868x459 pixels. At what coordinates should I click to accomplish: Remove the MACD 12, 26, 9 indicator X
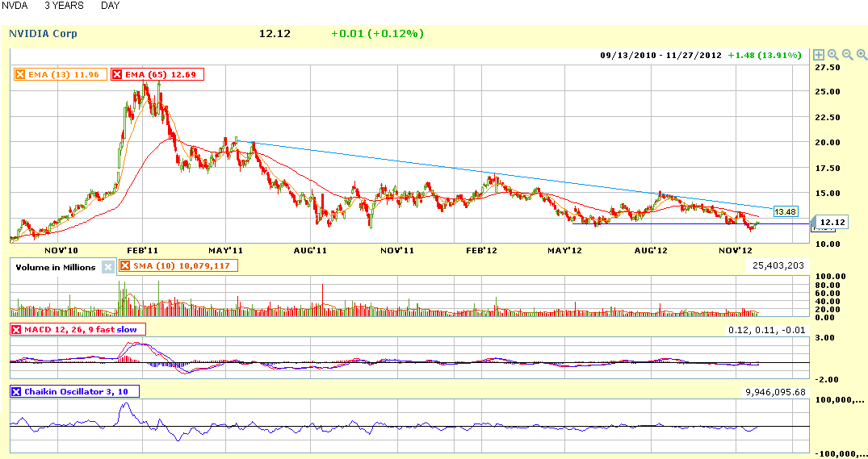click(x=16, y=330)
